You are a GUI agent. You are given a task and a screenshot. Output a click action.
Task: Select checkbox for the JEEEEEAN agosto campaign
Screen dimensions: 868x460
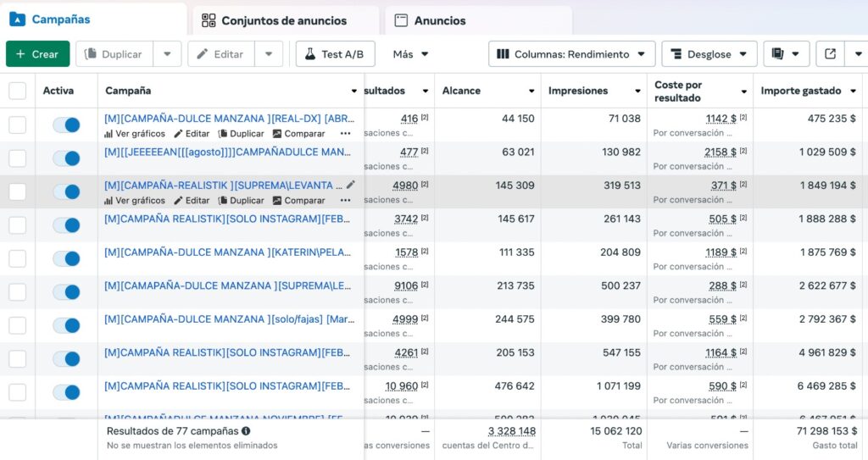[x=18, y=158]
